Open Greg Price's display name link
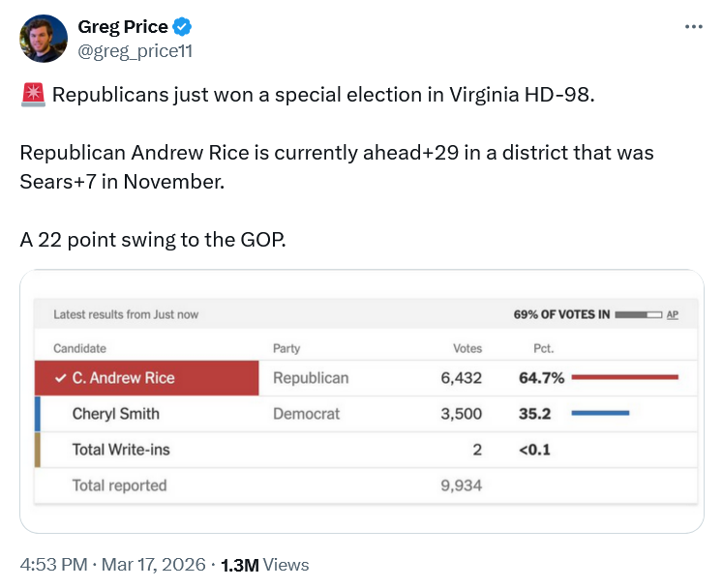723x588 pixels. 122,27
